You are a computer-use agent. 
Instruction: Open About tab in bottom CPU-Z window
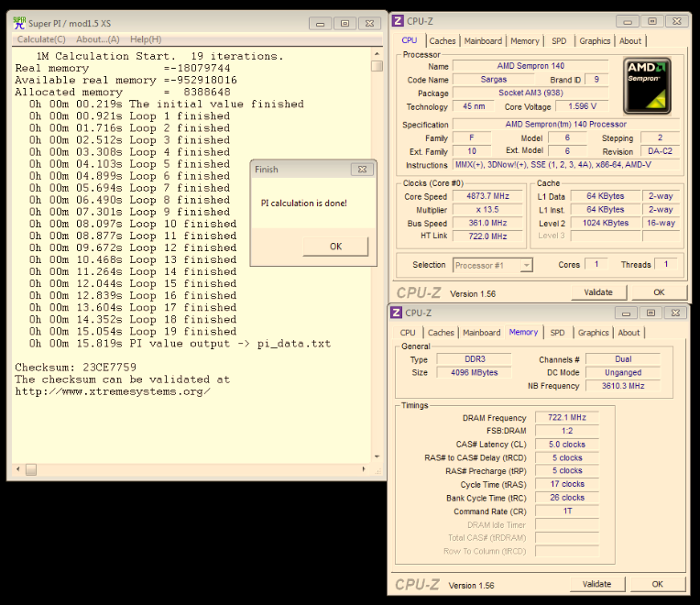[629, 333]
